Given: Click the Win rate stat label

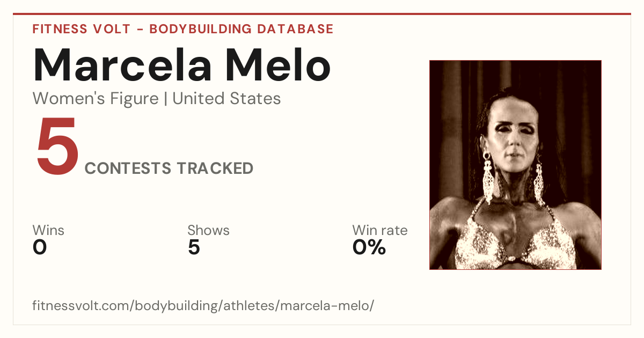Looking at the screenshot, I should point(380,231).
